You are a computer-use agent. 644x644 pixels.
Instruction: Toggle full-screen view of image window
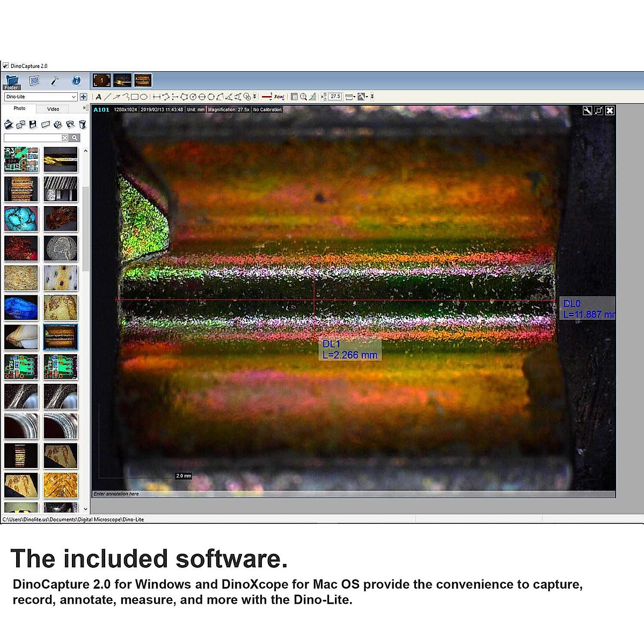(598, 111)
